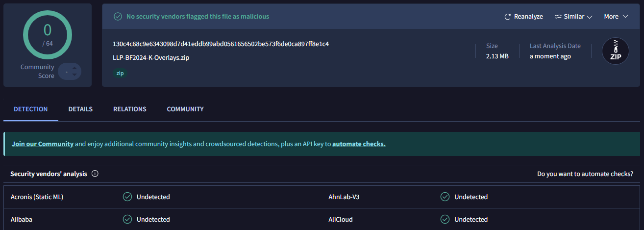
Task: Click the info icon beside Security vendors' analysis
Action: click(95, 174)
